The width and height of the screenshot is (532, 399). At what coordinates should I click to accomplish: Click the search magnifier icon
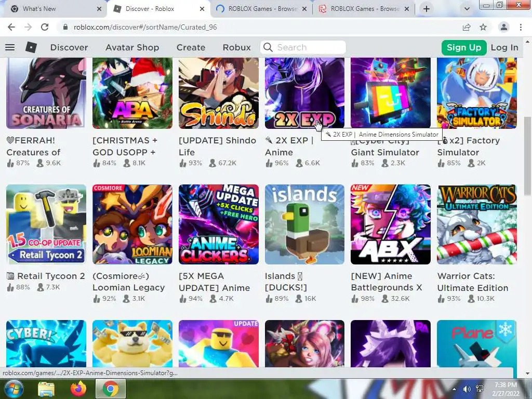(x=268, y=47)
